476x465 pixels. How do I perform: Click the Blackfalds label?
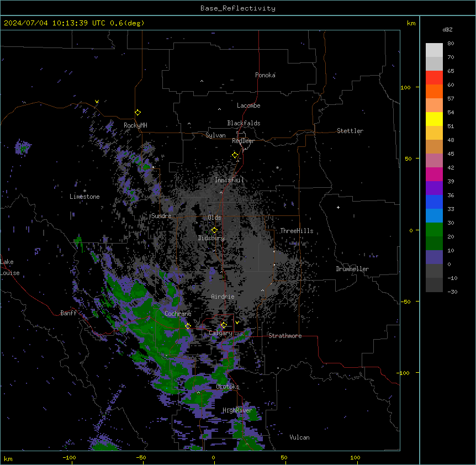pos(244,123)
